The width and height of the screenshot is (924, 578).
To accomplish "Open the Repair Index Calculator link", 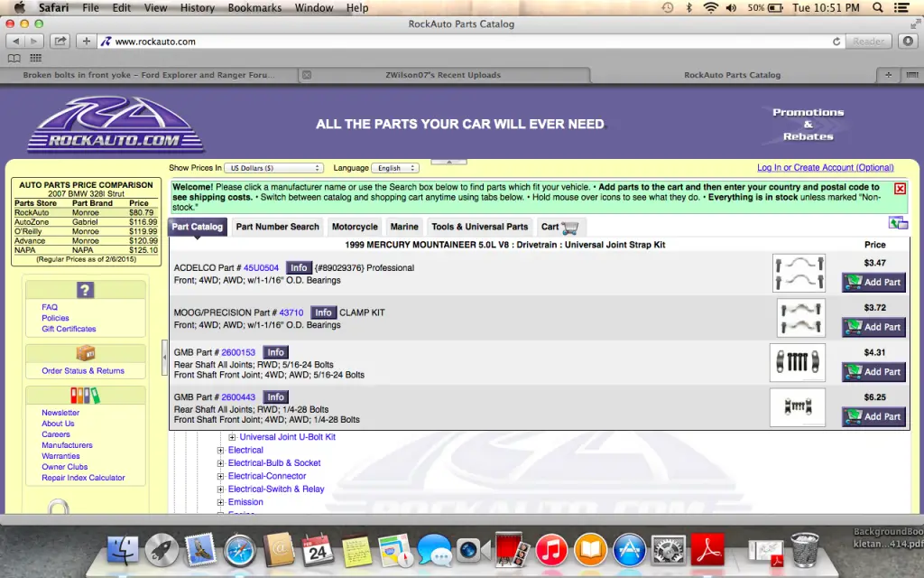I will (x=83, y=478).
